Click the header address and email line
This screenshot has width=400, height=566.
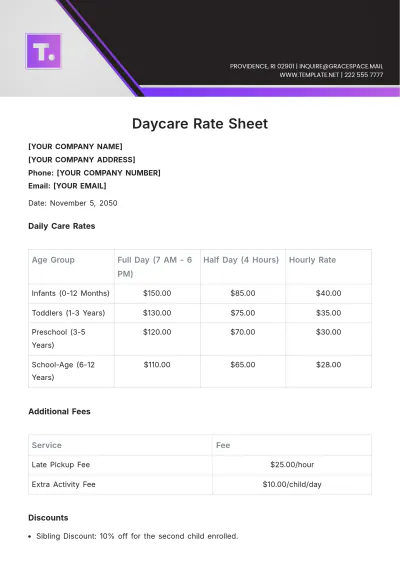click(x=306, y=66)
